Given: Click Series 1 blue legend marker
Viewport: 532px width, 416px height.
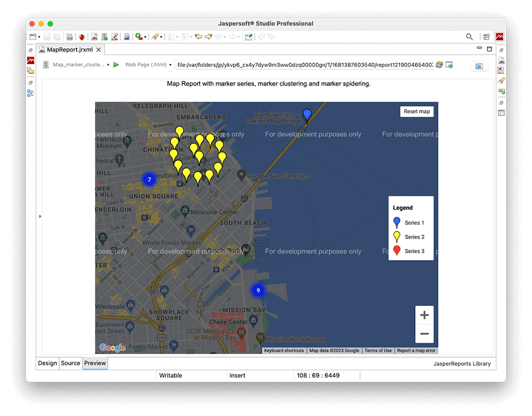Looking at the screenshot, I should coord(397,222).
